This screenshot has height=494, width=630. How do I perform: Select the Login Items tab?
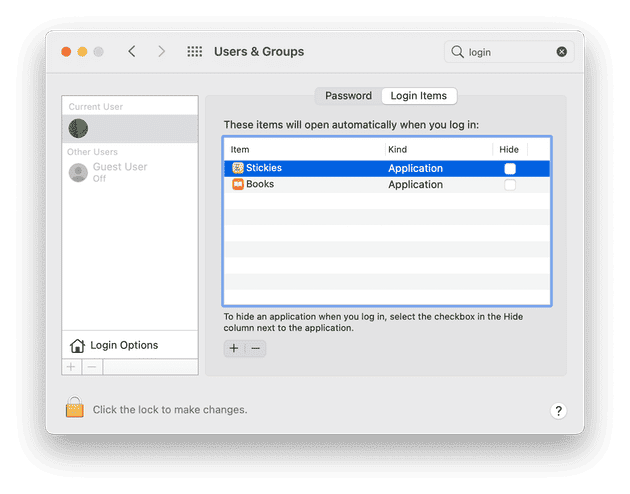(419, 96)
